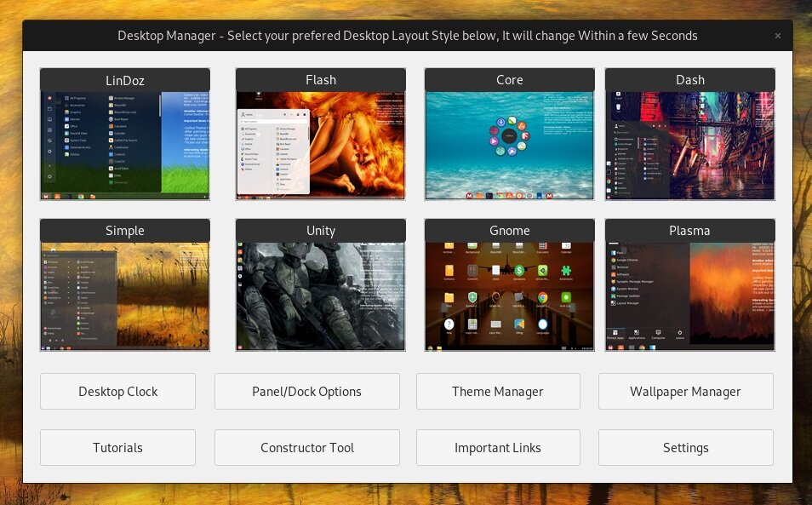Click the Core layout name header
Image resolution: width=812 pixels, height=505 pixels.
[509, 80]
